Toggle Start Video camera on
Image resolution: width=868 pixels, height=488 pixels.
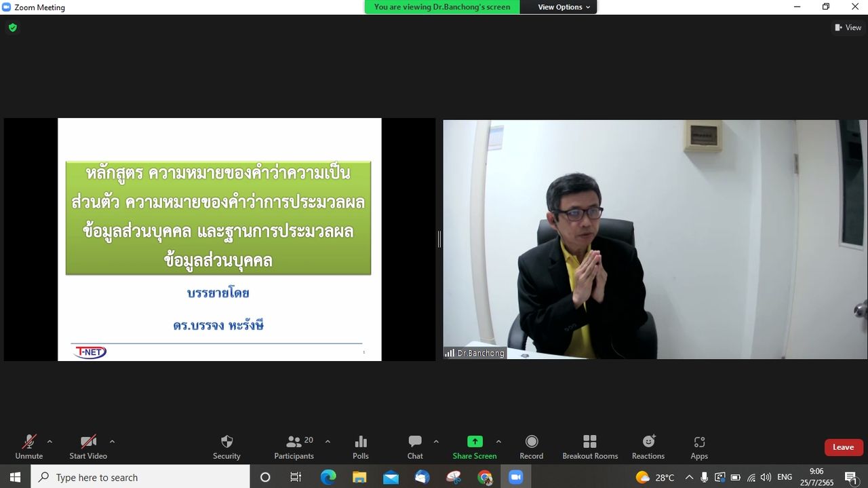(88, 446)
